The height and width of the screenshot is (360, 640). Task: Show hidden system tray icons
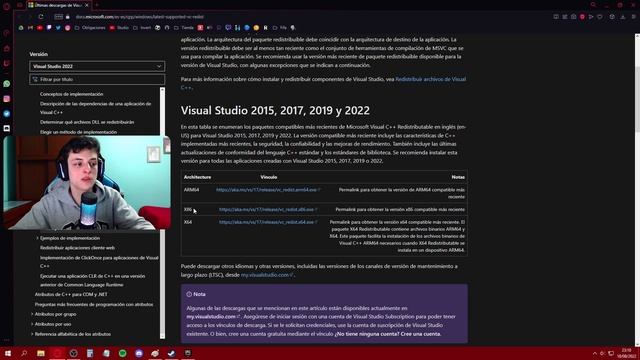(594, 353)
